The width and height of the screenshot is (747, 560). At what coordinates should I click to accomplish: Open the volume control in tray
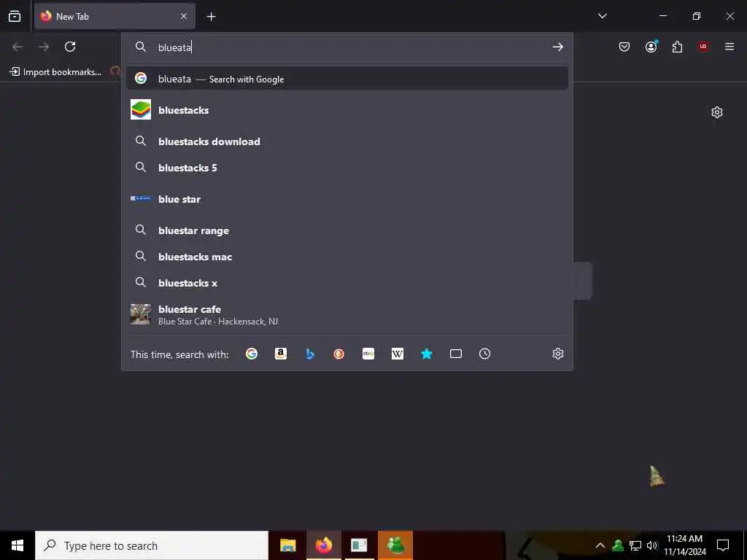tap(652, 545)
